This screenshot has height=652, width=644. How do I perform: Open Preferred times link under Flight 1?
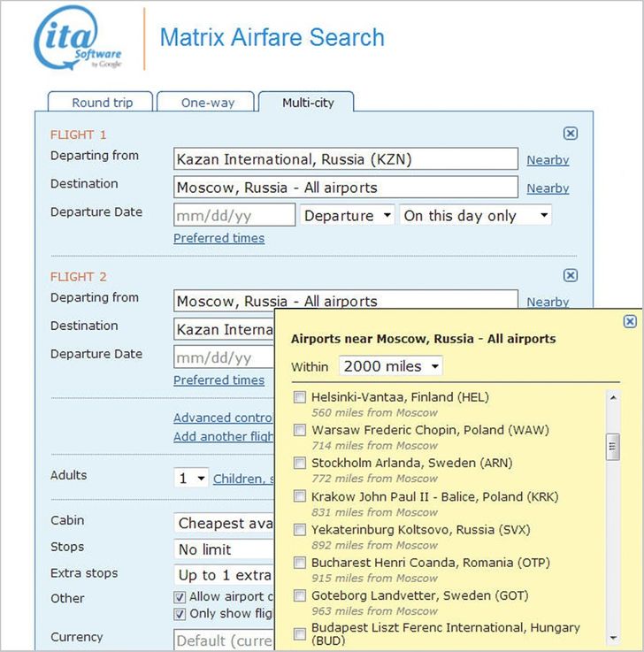tap(218, 238)
